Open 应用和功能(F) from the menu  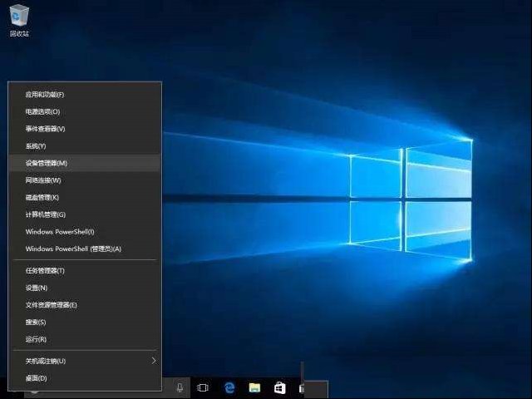85,94
